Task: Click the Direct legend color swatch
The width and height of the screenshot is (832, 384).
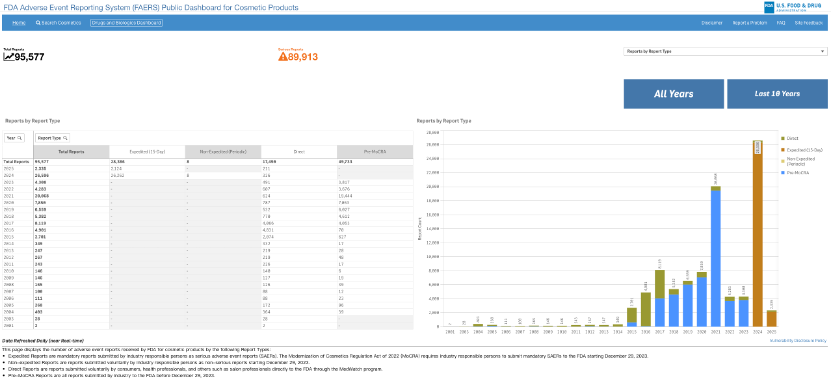Action: [x=783, y=137]
